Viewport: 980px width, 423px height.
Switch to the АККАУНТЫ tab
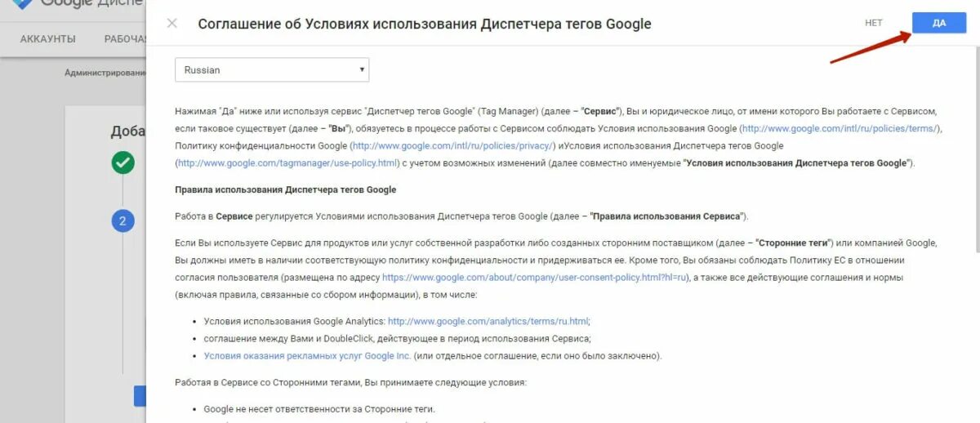[x=49, y=38]
